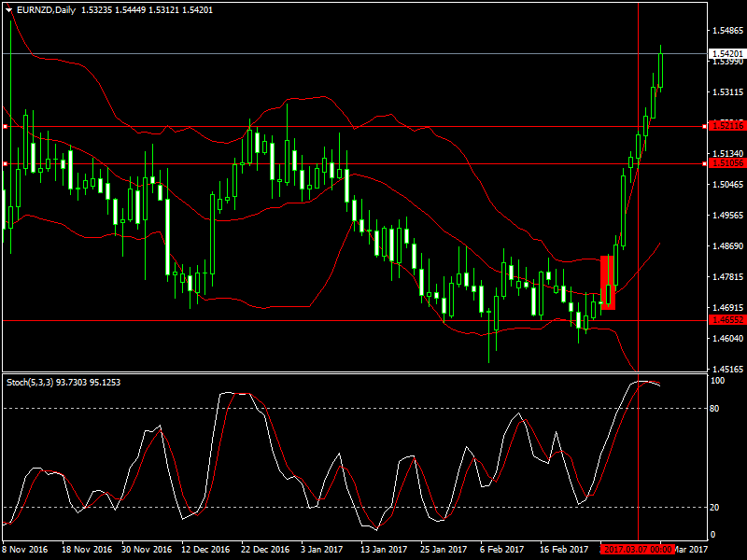Select the left handle of the 1.51056 line

pos(6,164)
